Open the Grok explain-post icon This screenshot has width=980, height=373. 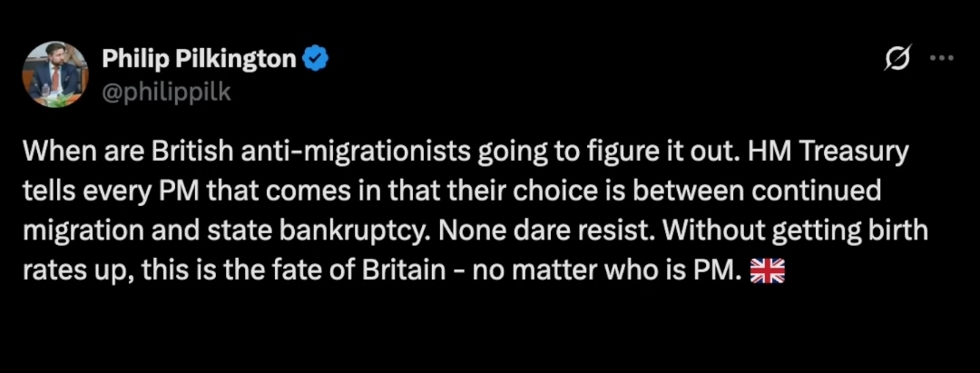pos(899,58)
